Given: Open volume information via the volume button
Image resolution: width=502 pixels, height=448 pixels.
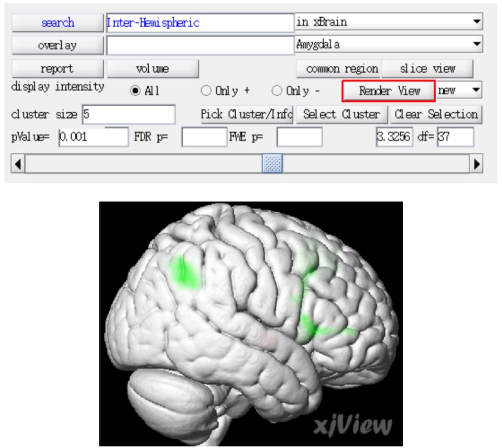Looking at the screenshot, I should 153,68.
